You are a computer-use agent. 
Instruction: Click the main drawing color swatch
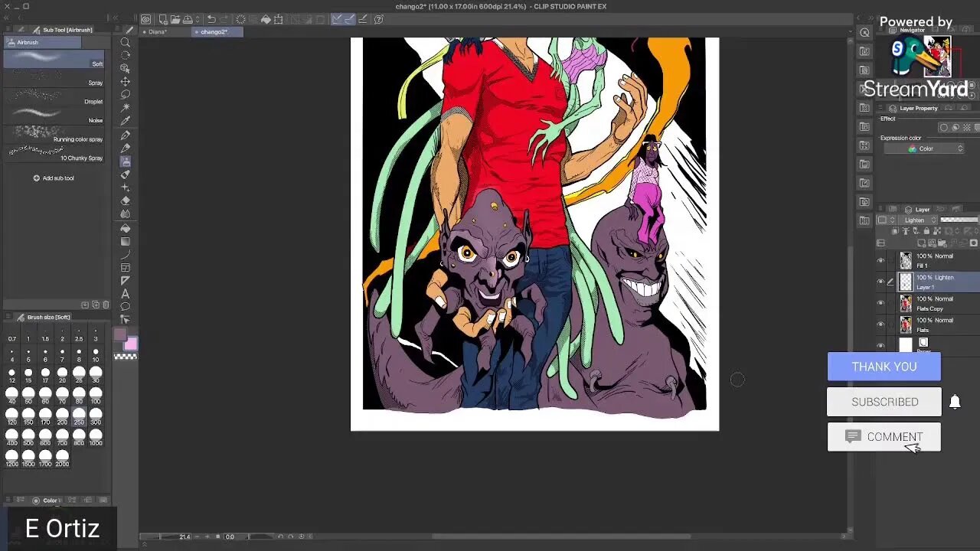coord(120,335)
